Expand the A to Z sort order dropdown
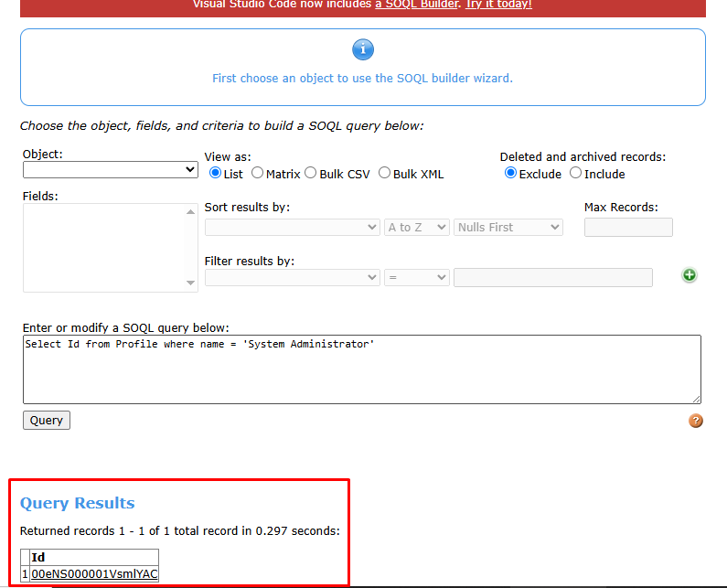727x588 pixels. tap(416, 228)
